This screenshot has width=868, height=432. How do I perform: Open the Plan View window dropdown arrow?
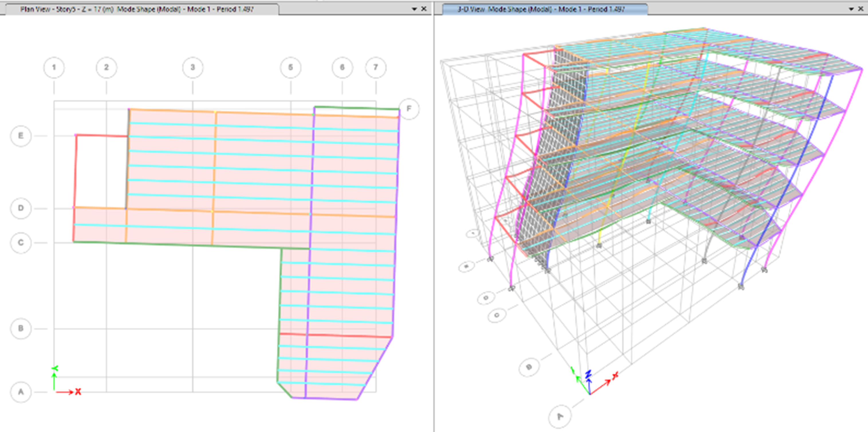tap(414, 9)
